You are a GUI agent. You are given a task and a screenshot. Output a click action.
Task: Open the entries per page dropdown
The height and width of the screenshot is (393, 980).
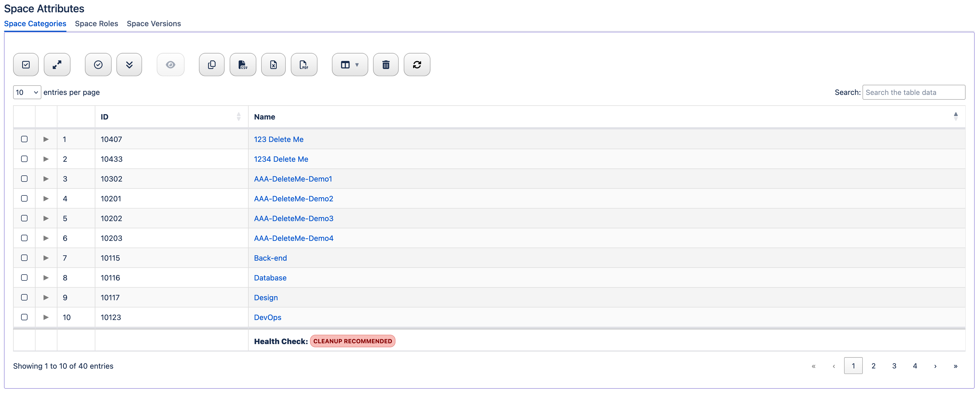(27, 92)
